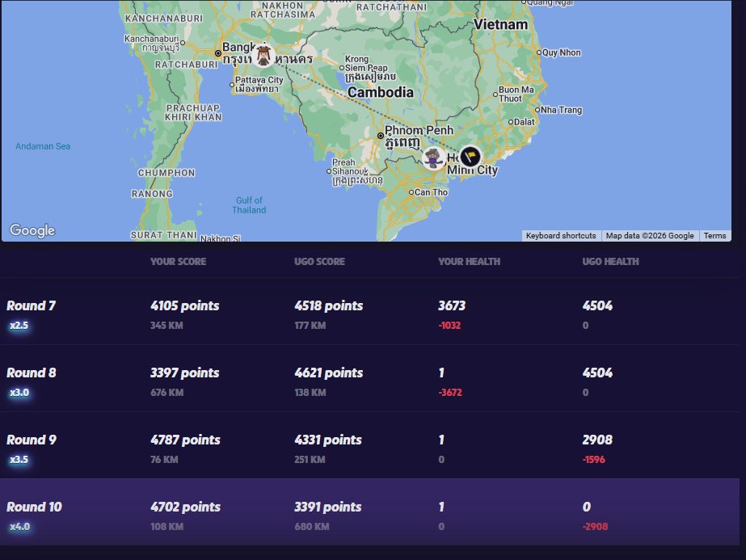The height and width of the screenshot is (560, 746).
Task: Click the YOUR SCORE column header
Action: [179, 261]
